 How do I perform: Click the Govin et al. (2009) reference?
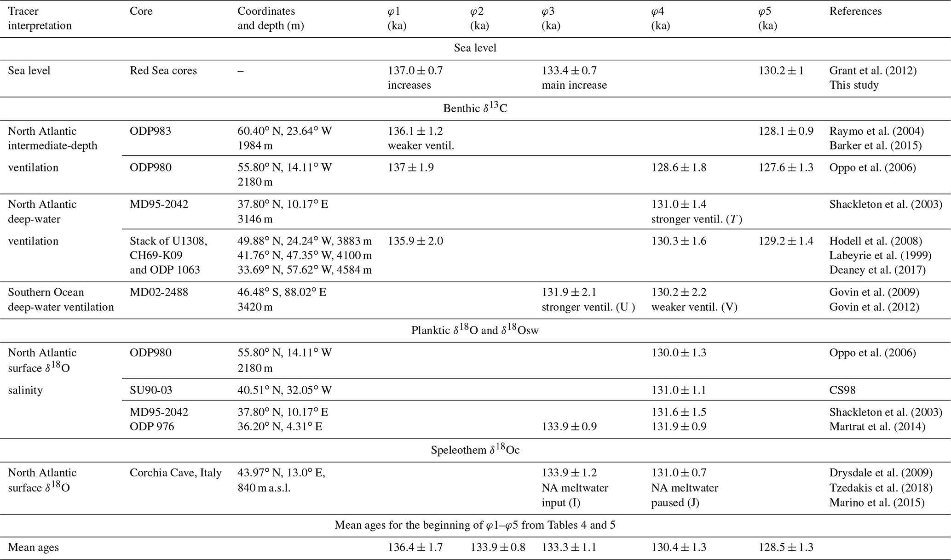pos(874,292)
